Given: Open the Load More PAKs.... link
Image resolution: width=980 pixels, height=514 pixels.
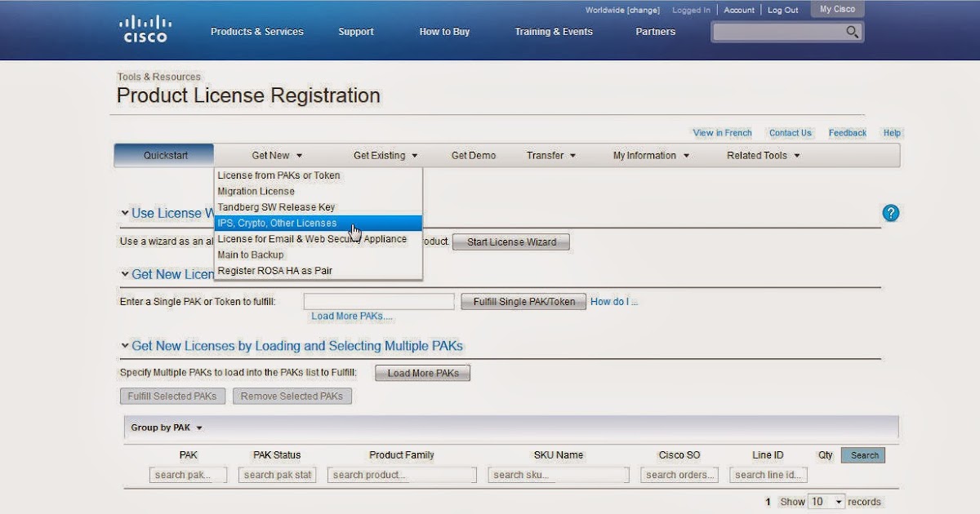Looking at the screenshot, I should click(352, 317).
